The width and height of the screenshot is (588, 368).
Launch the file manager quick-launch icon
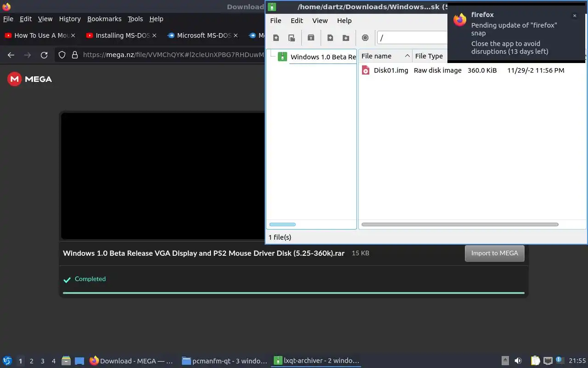[66, 361]
